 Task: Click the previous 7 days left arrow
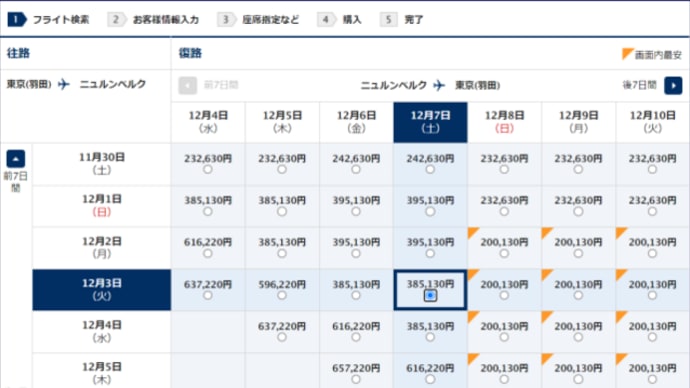click(187, 85)
